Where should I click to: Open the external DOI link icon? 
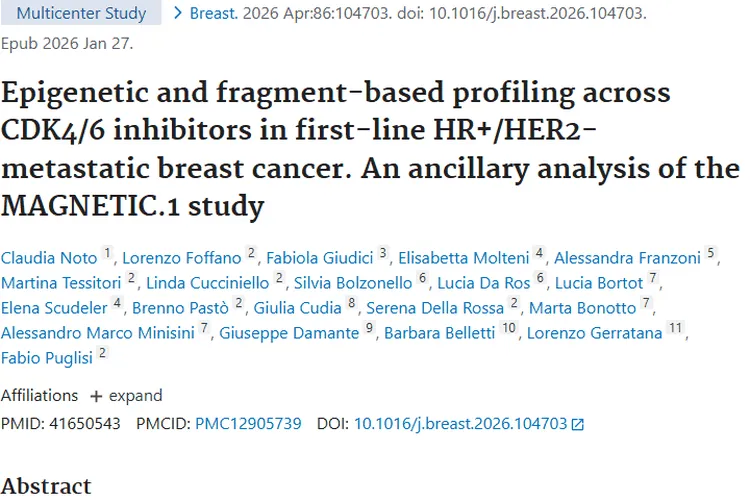click(x=578, y=424)
